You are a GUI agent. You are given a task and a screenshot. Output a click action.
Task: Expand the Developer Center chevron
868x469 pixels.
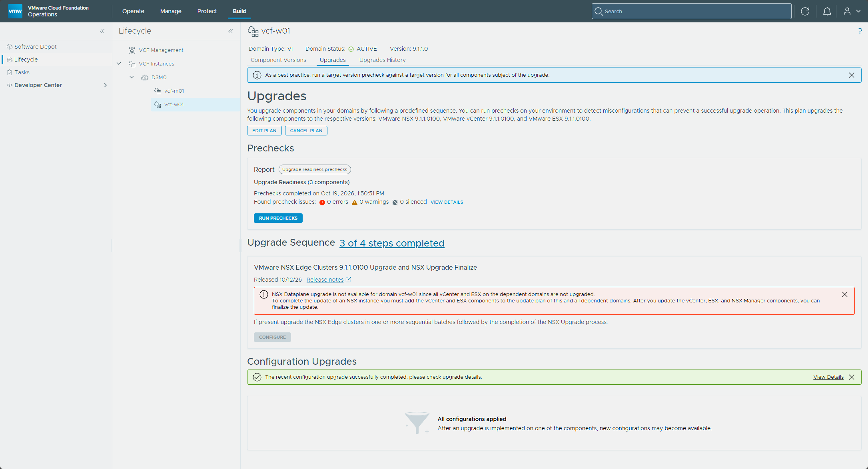(105, 85)
